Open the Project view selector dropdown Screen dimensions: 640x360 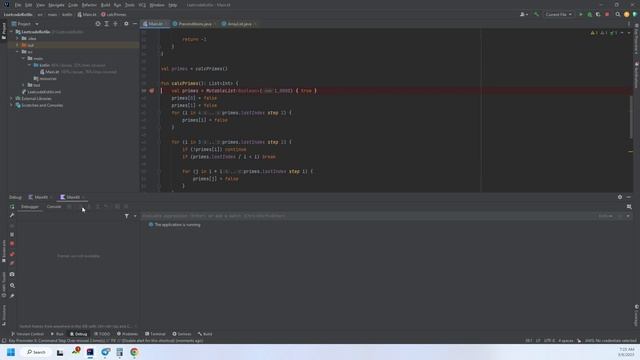[x=25, y=24]
